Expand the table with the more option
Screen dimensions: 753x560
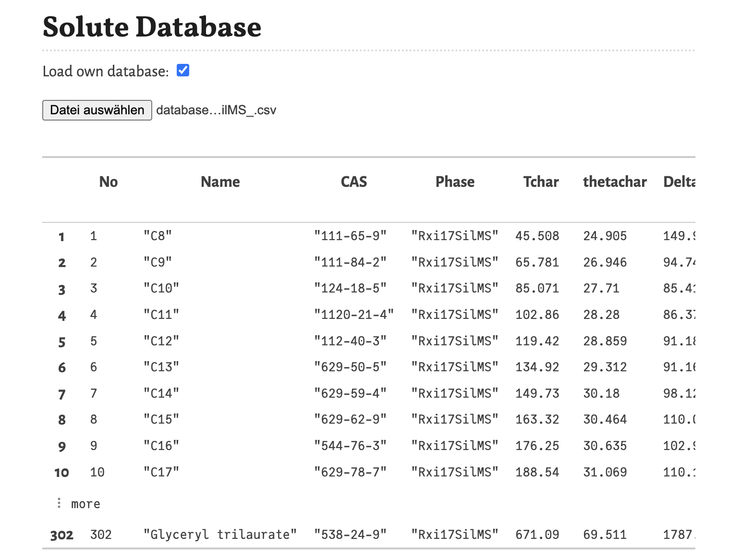(85, 504)
